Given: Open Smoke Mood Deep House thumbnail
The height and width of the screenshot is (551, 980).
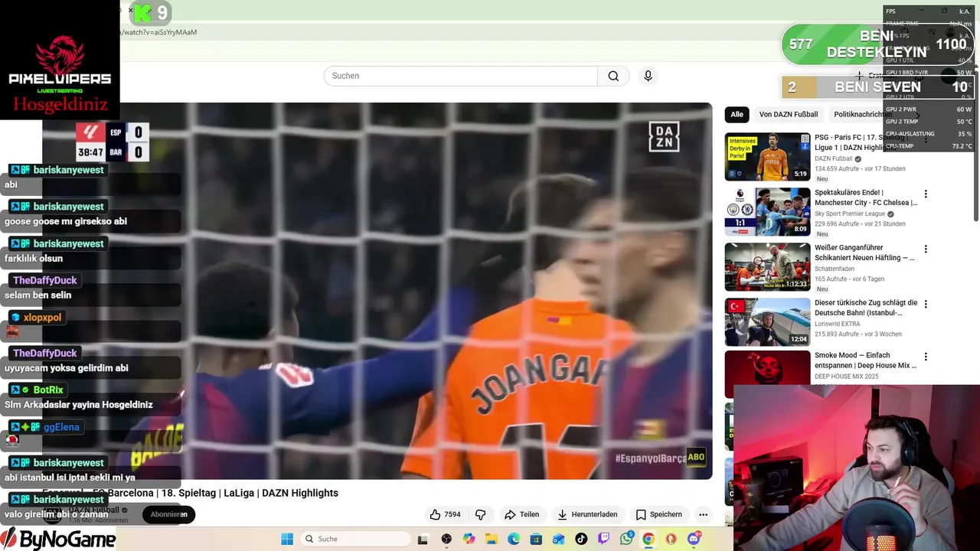Looking at the screenshot, I should pyautogui.click(x=767, y=374).
